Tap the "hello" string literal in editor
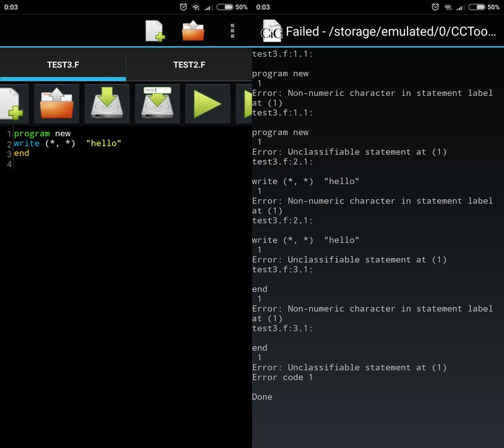The height and width of the screenshot is (448, 504). [x=103, y=143]
